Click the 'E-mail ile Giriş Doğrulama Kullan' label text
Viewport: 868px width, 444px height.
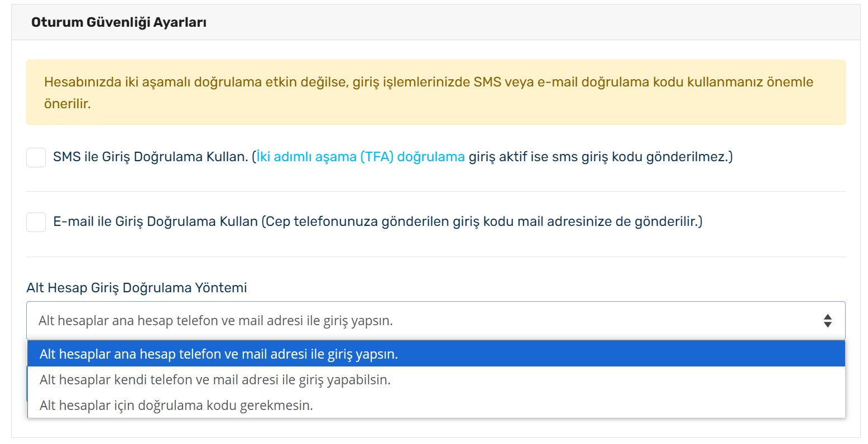(x=155, y=221)
